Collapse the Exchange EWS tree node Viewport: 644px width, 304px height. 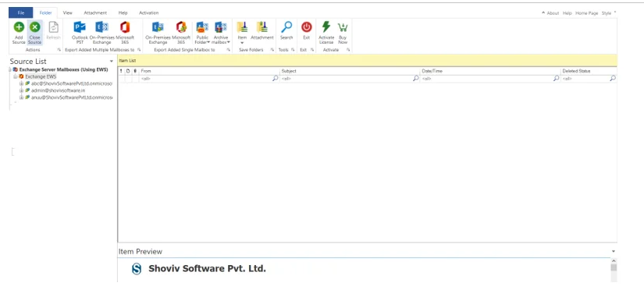(15, 76)
